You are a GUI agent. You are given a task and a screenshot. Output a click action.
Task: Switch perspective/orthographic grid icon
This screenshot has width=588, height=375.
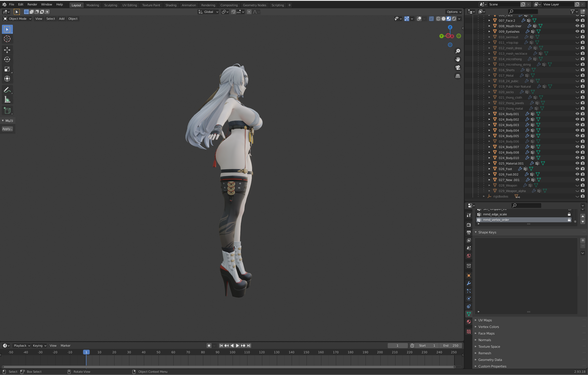point(458,76)
